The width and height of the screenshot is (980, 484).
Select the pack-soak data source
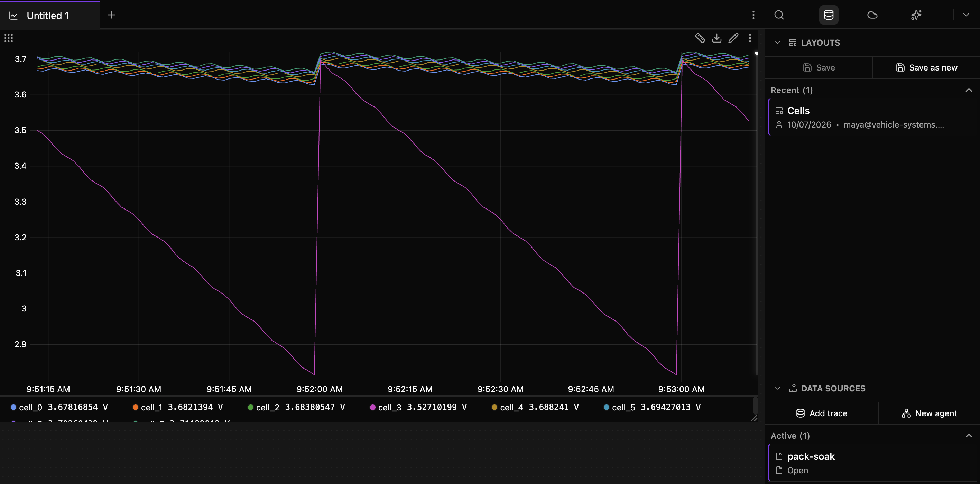pyautogui.click(x=873, y=463)
